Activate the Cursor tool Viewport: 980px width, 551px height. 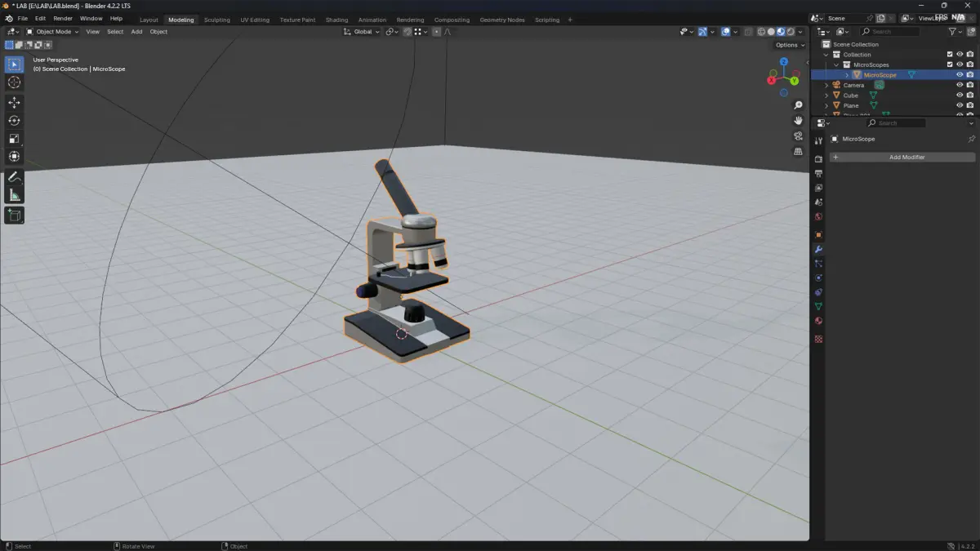coord(14,82)
